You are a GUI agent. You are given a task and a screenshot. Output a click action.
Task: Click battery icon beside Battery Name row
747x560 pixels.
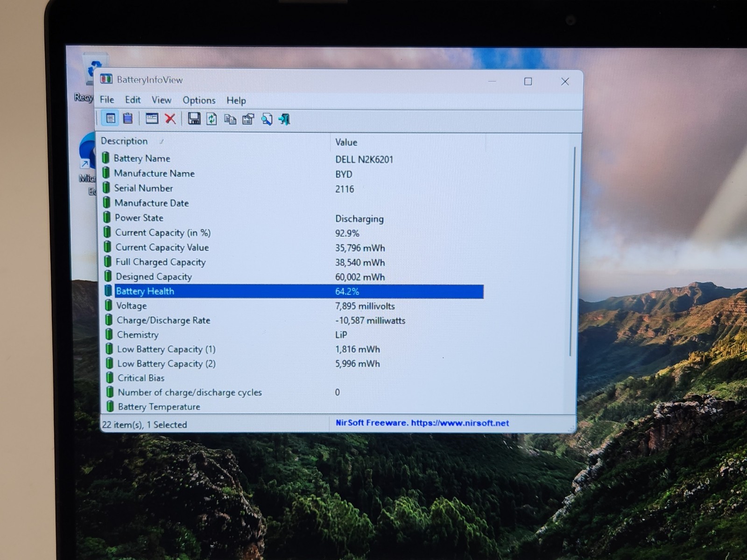(106, 158)
